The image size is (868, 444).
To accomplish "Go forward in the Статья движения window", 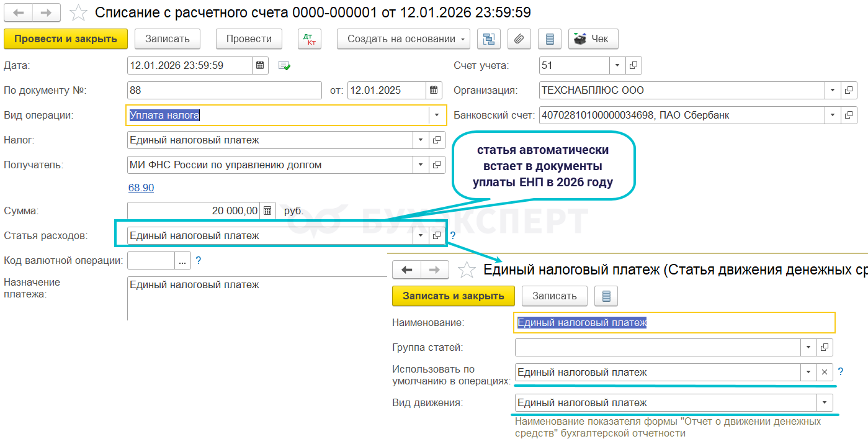I will click(434, 270).
